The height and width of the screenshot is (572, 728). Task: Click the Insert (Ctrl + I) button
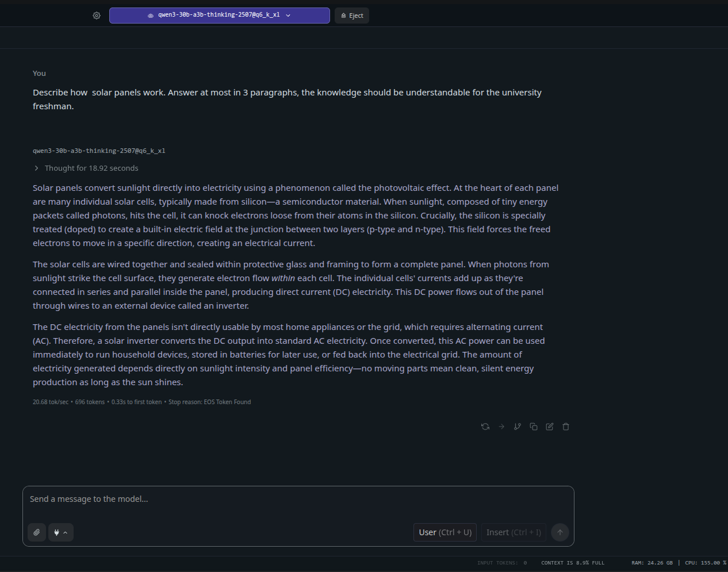(514, 532)
